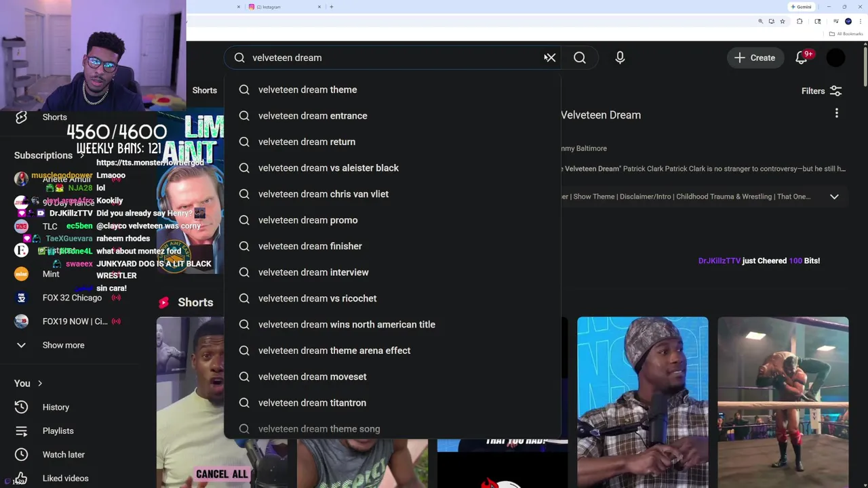Choose suggestion velveteen dream theme
Image resolution: width=868 pixels, height=488 pixels.
392,89
